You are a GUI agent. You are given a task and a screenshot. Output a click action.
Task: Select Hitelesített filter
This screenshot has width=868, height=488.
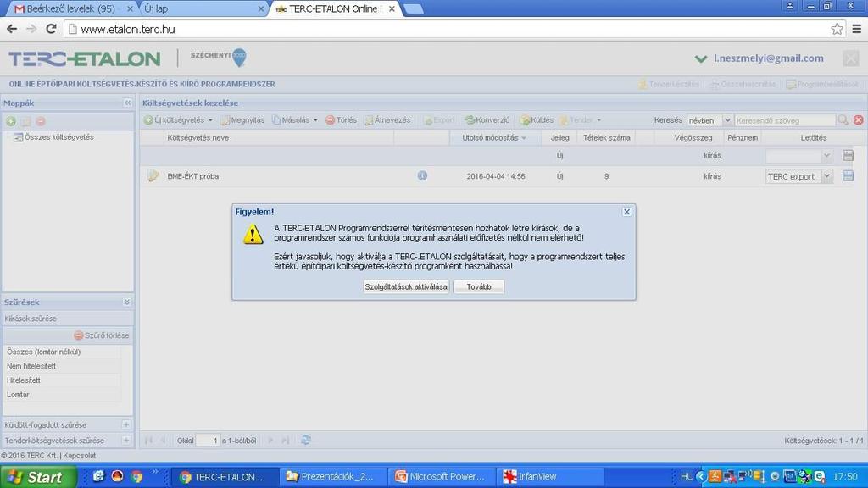tap(23, 380)
